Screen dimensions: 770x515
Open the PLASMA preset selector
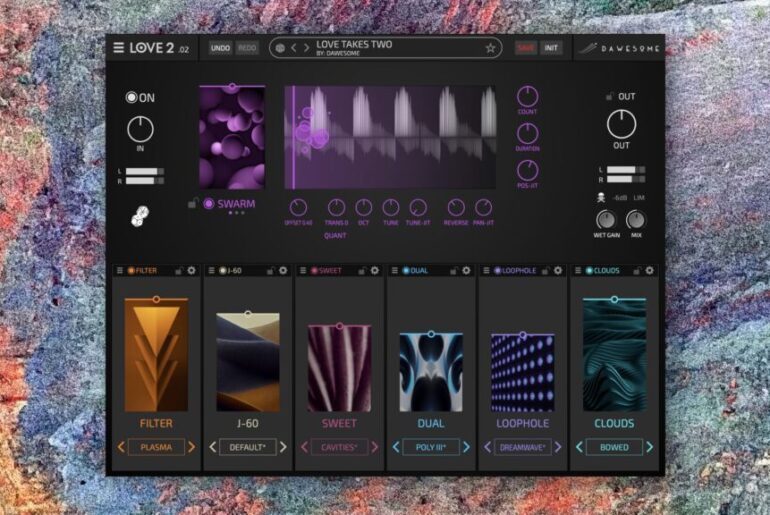[x=156, y=447]
